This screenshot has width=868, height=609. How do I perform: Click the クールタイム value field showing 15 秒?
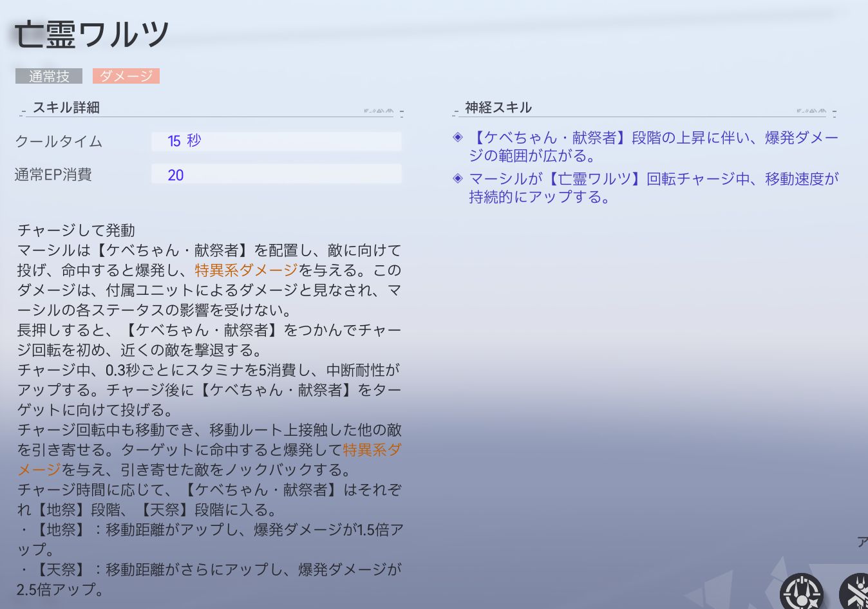(x=276, y=141)
